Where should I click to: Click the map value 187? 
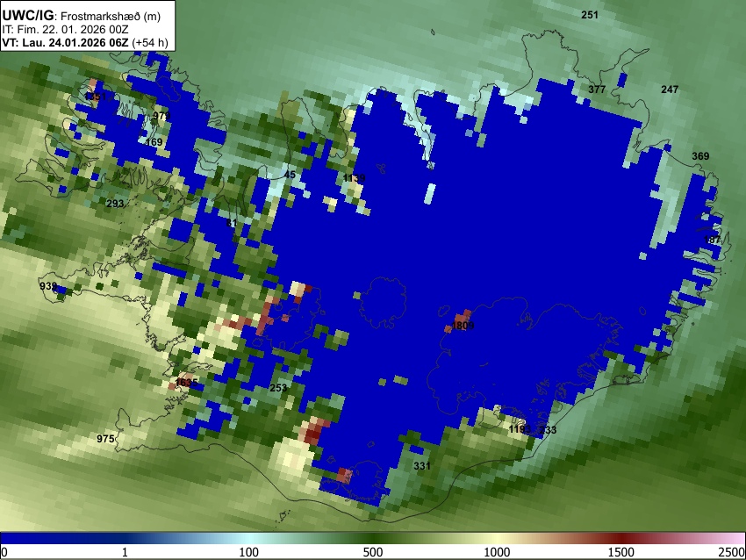pyautogui.click(x=713, y=240)
